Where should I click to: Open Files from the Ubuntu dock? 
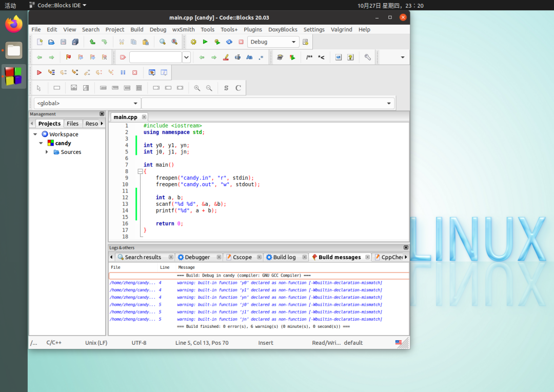pyautogui.click(x=14, y=51)
